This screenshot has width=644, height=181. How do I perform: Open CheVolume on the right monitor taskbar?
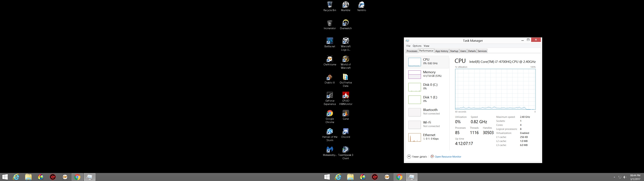pyautogui.click(x=387, y=177)
